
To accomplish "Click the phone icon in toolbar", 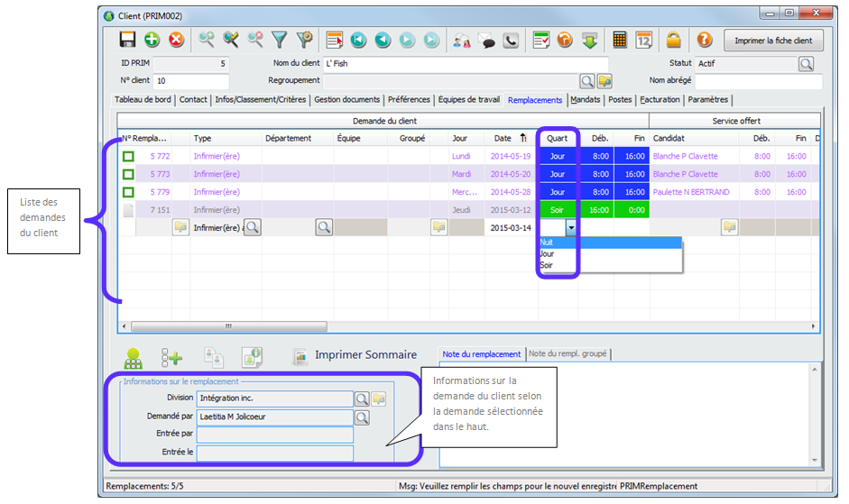I will click(512, 40).
